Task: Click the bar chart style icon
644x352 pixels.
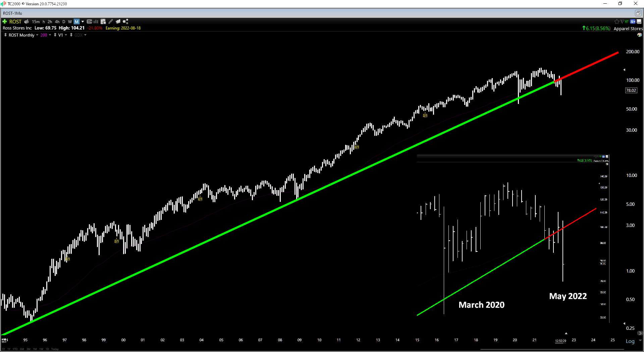Action: pos(96,21)
